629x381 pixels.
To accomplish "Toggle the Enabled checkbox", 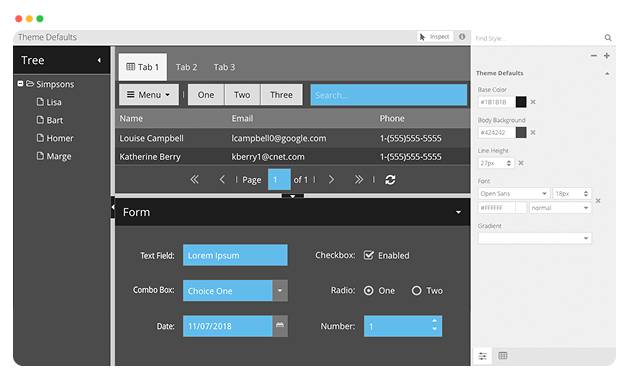I will [368, 255].
